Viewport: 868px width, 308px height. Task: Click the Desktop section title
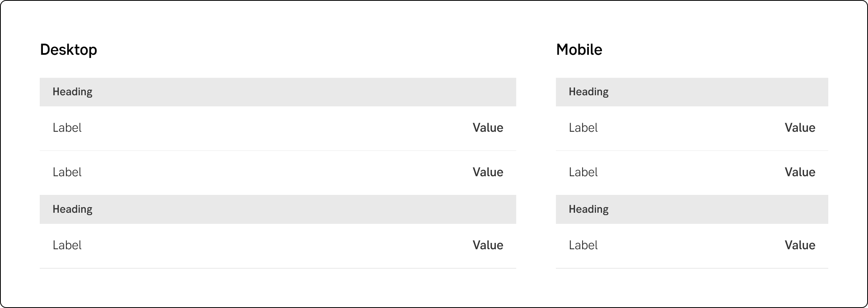coord(69,50)
